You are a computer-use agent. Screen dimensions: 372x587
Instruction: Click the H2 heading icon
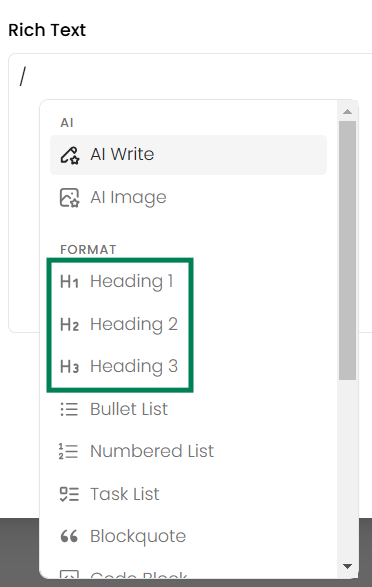click(70, 324)
